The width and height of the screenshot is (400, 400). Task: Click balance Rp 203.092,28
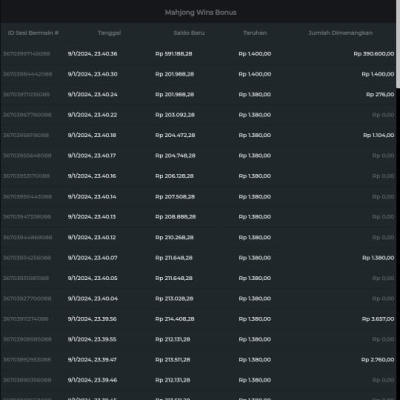175,115
